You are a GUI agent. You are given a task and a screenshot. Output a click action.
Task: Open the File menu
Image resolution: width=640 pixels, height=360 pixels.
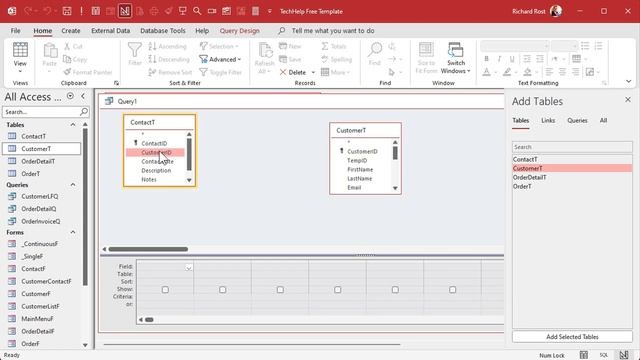(x=16, y=31)
